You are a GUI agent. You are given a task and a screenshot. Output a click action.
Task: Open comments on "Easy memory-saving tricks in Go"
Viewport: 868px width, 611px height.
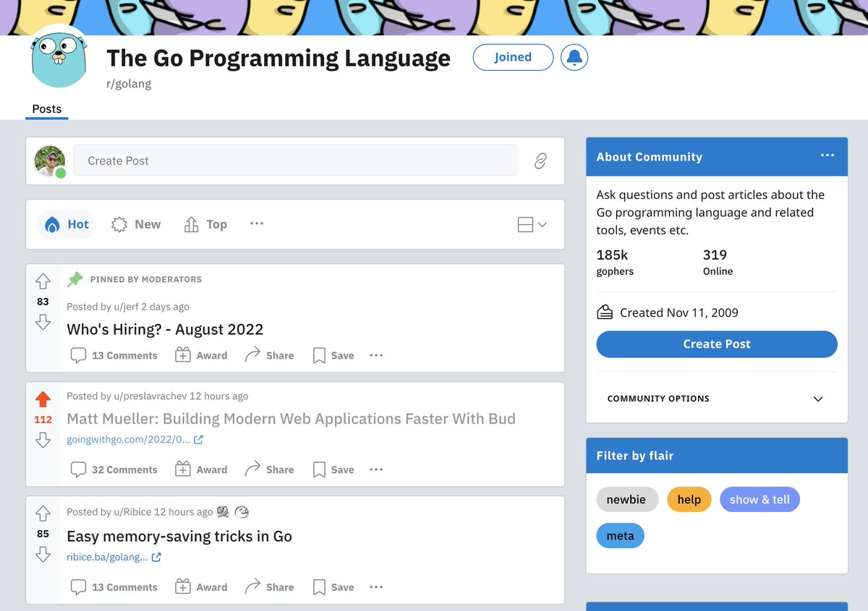(113, 586)
